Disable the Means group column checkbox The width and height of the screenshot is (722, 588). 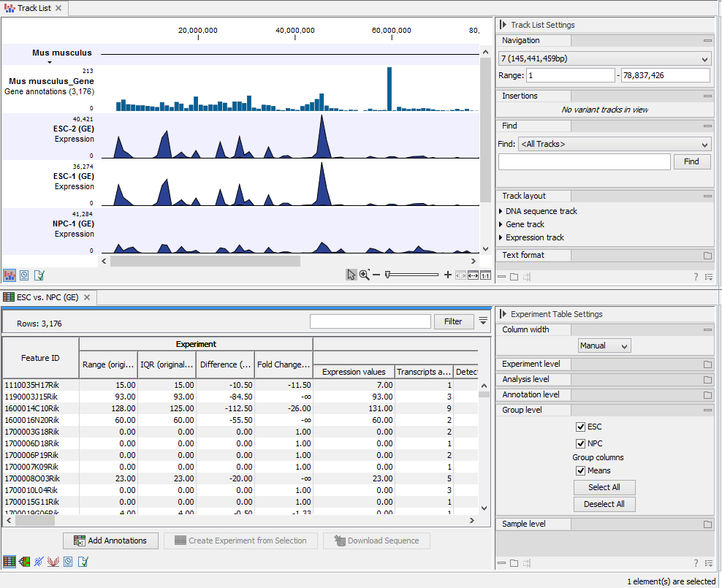(x=579, y=470)
